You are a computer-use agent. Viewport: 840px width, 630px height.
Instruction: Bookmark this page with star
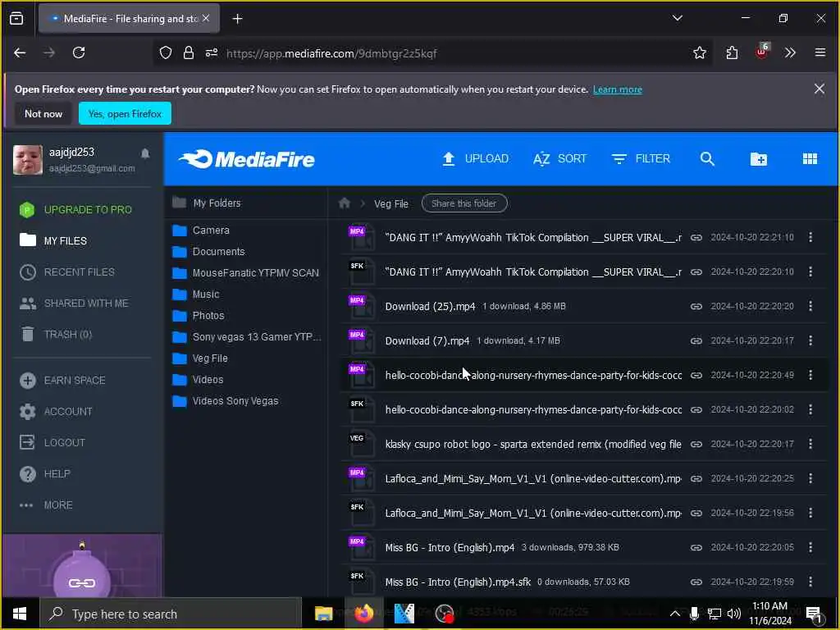coord(699,52)
